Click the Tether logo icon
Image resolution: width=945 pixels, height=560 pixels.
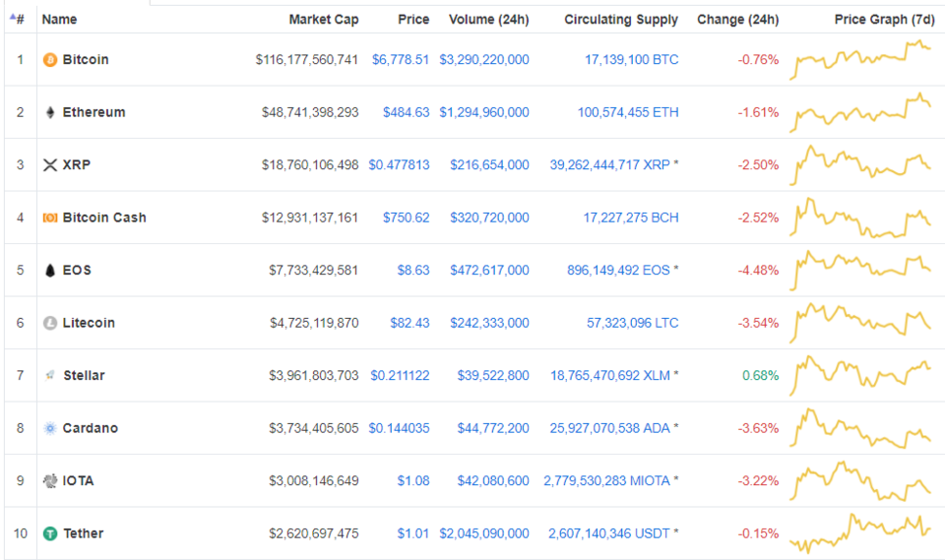[x=50, y=533]
